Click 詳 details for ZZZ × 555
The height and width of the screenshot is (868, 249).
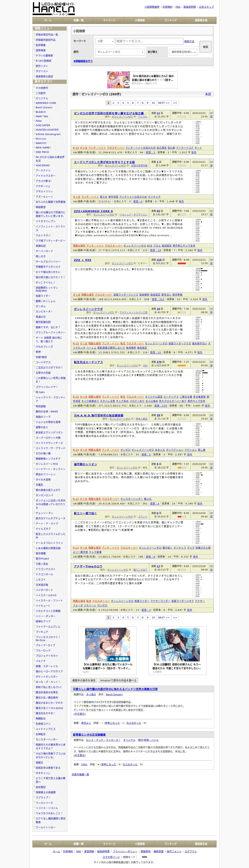pyautogui.click(x=211, y=264)
